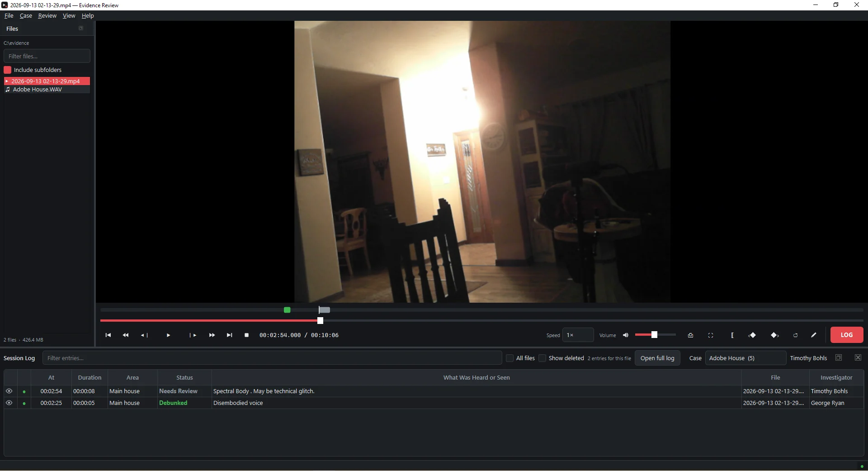This screenshot has width=868, height=471.
Task: Toggle visibility eye for Disembodied voice entry
Action: click(x=9, y=403)
